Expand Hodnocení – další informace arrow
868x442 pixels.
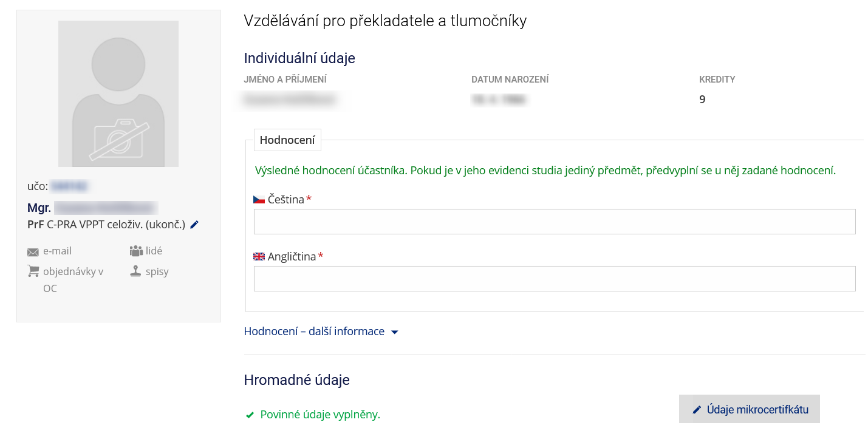click(394, 332)
